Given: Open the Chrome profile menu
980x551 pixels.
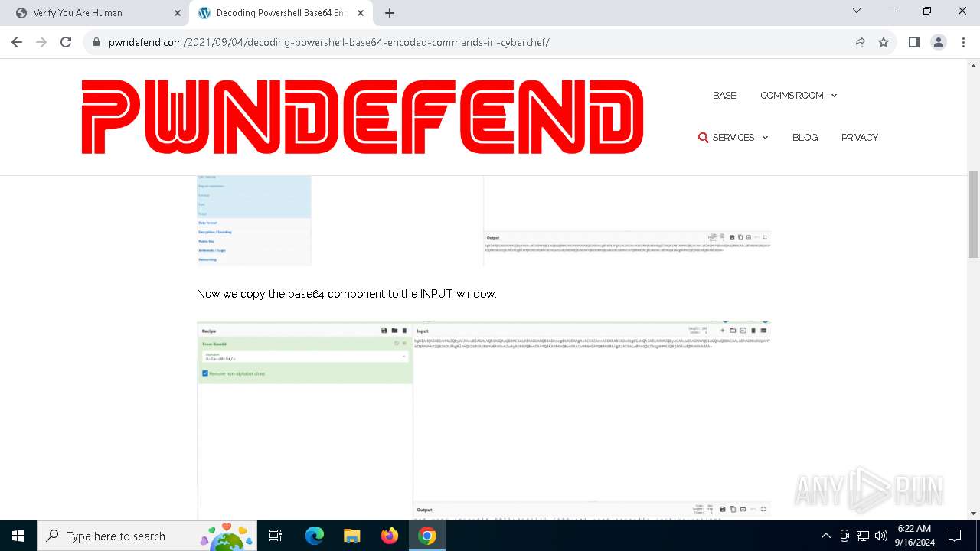Looking at the screenshot, I should [939, 42].
